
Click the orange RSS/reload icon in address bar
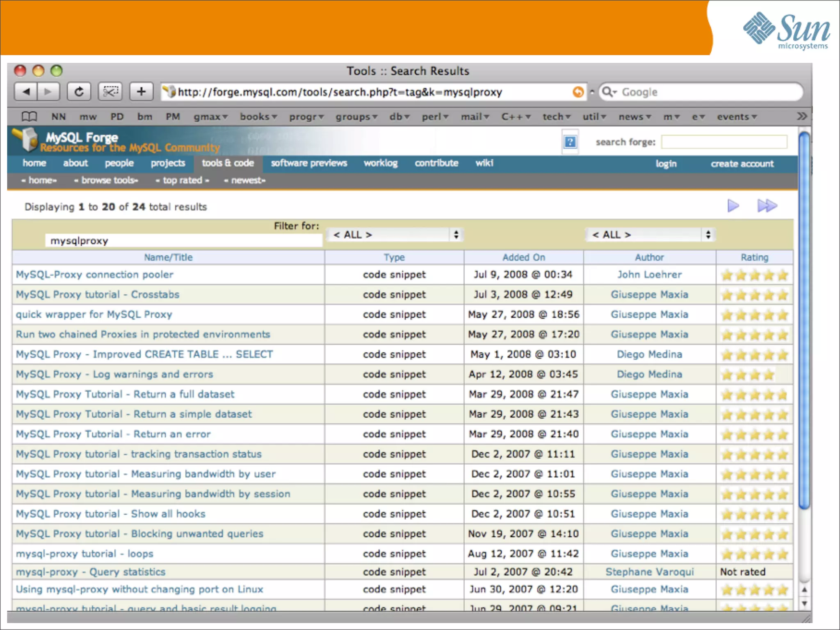pos(578,92)
